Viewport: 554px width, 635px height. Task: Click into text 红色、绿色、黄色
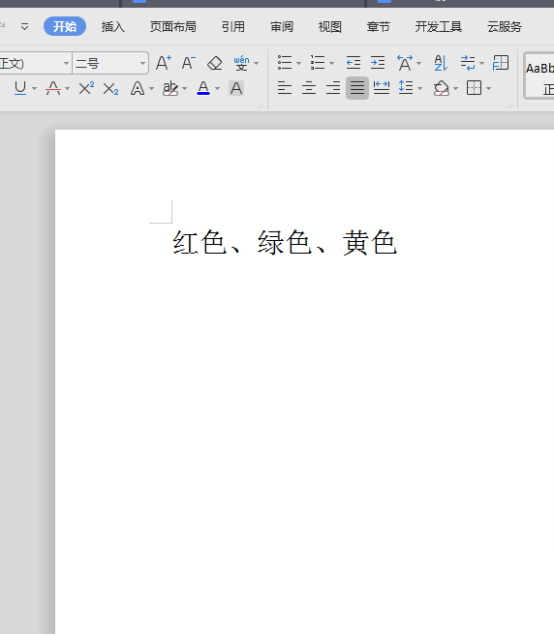click(x=285, y=243)
